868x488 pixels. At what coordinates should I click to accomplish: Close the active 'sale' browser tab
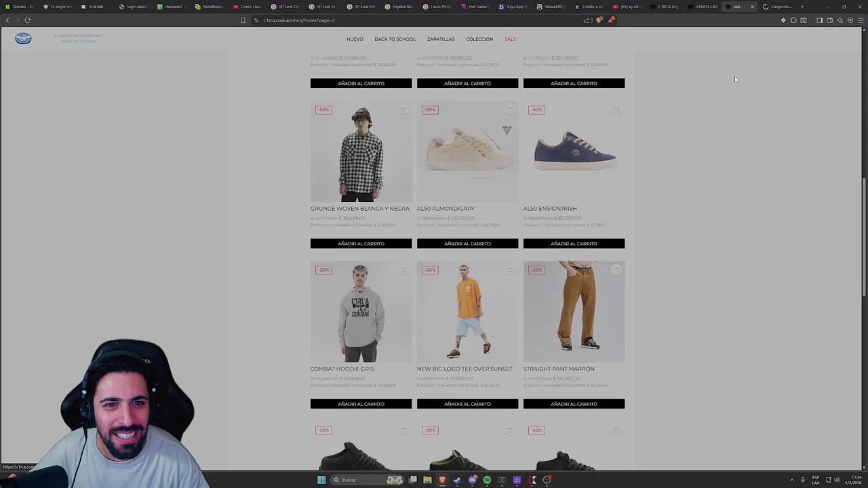point(752,7)
